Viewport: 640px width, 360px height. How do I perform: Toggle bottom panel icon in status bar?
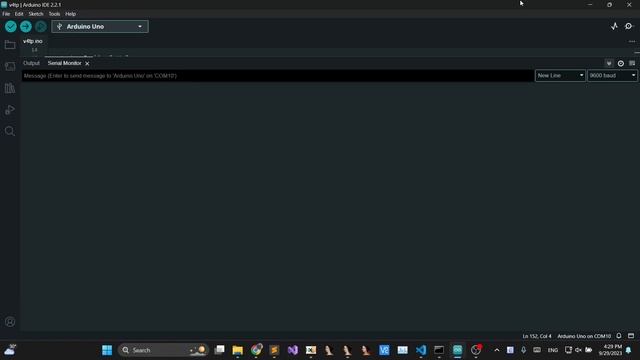(631, 336)
